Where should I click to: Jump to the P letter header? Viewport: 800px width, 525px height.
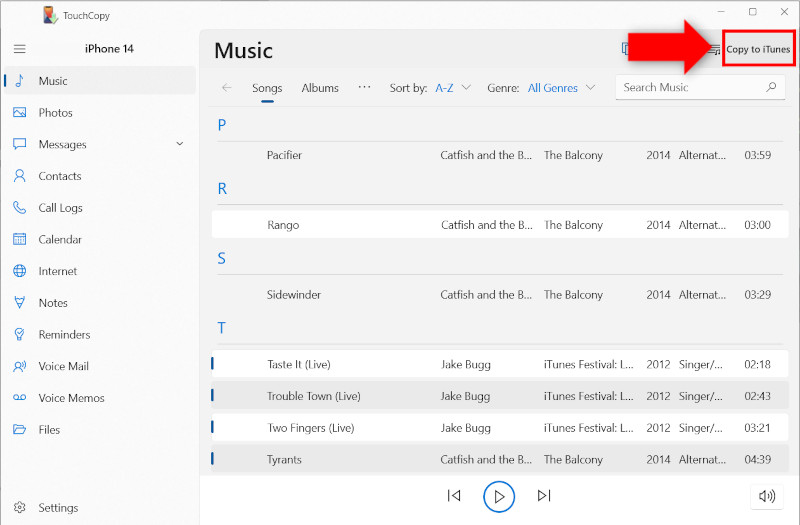(221, 124)
